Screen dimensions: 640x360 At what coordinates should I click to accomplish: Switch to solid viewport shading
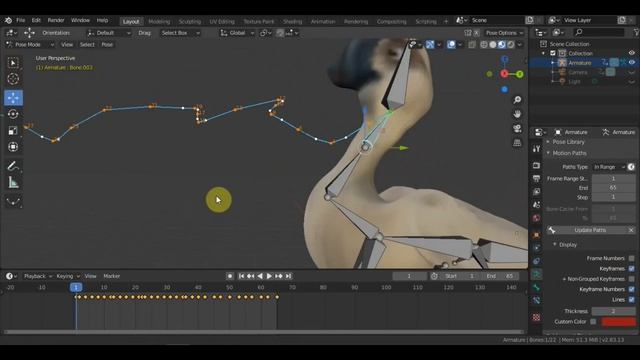tap(493, 44)
